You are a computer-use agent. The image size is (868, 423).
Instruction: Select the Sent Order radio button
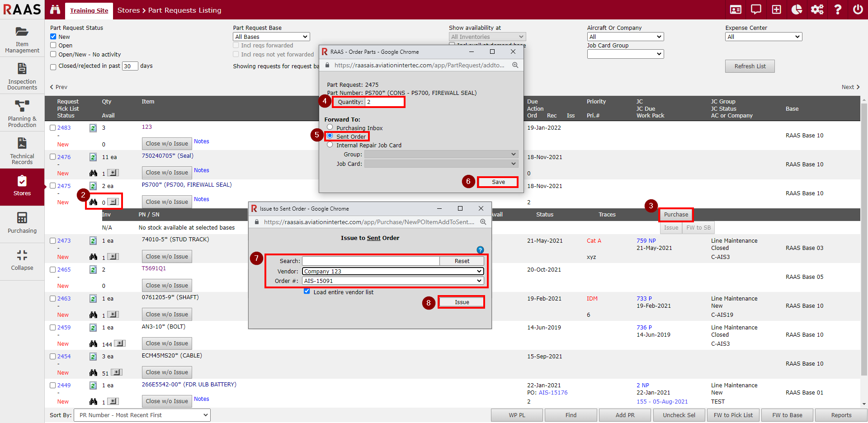pyautogui.click(x=330, y=136)
